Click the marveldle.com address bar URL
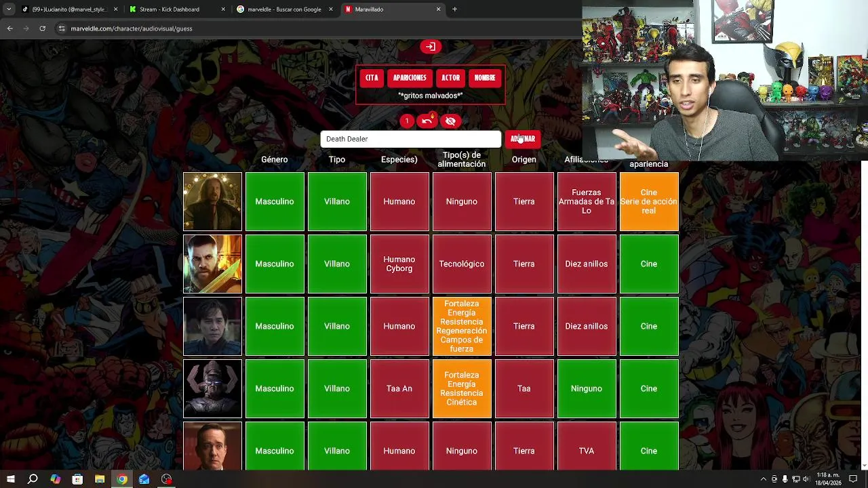868x488 pixels. pos(132,28)
